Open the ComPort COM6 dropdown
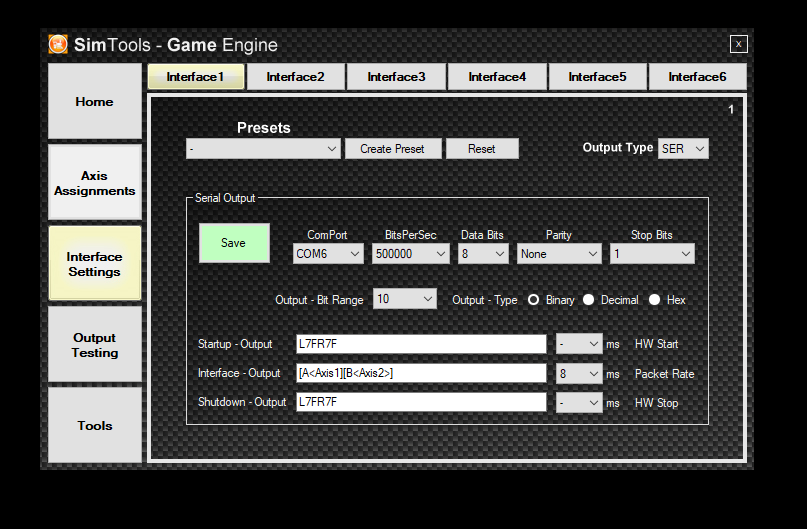Image resolution: width=807 pixels, height=529 pixels. pyautogui.click(x=328, y=254)
